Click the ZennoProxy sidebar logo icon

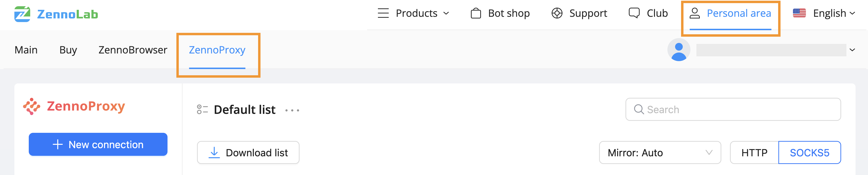coord(32,106)
